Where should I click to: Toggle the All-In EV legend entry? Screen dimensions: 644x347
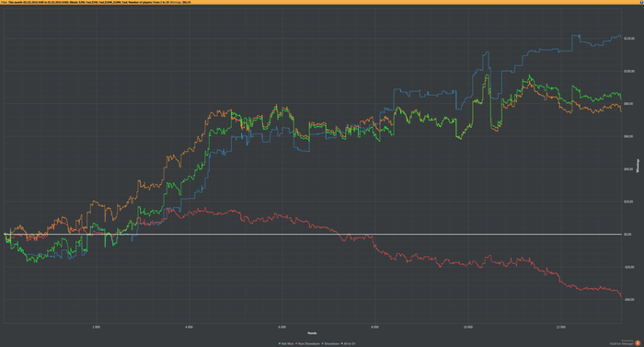click(349, 343)
